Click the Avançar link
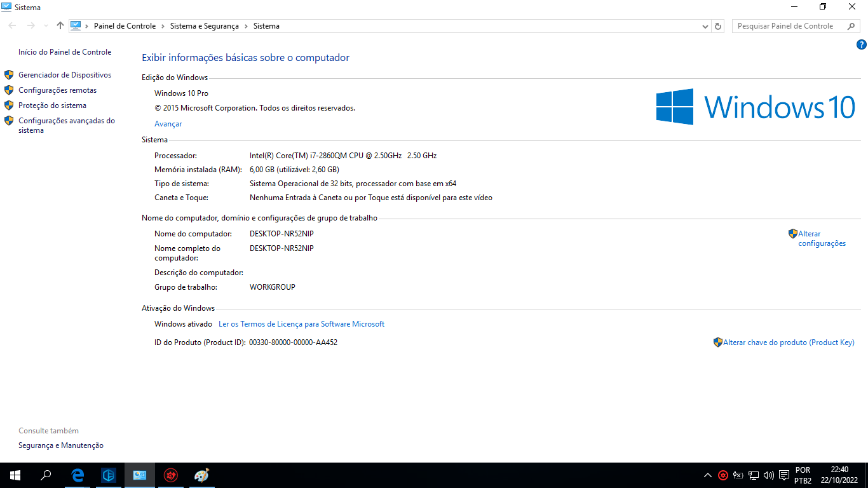Viewport: 868px width, 488px height. pos(168,124)
